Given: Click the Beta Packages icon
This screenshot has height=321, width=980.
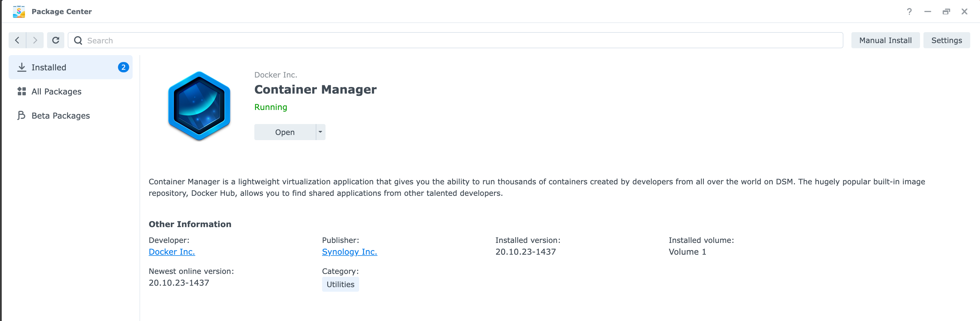Looking at the screenshot, I should 21,115.
